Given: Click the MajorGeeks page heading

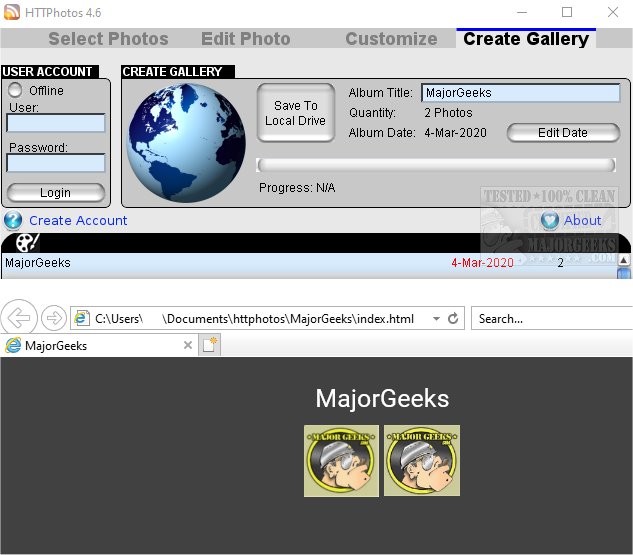Looking at the screenshot, I should point(382,398).
